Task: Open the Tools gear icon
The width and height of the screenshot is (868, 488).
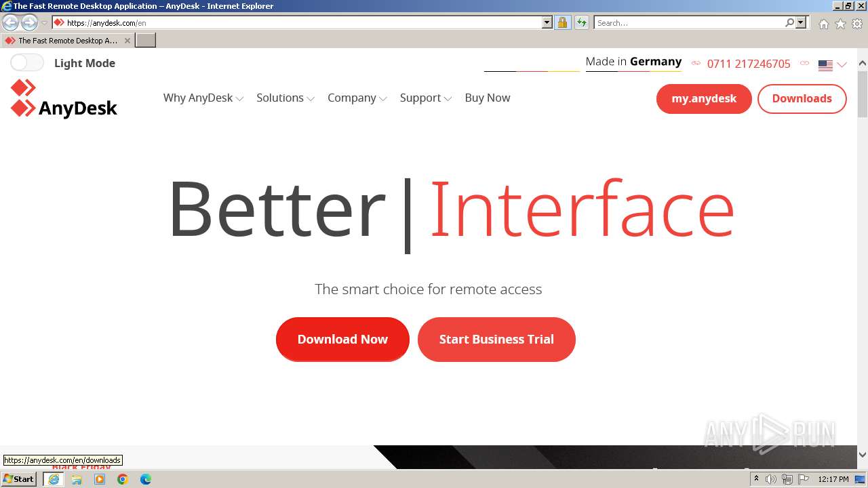Action: pyautogui.click(x=857, y=24)
